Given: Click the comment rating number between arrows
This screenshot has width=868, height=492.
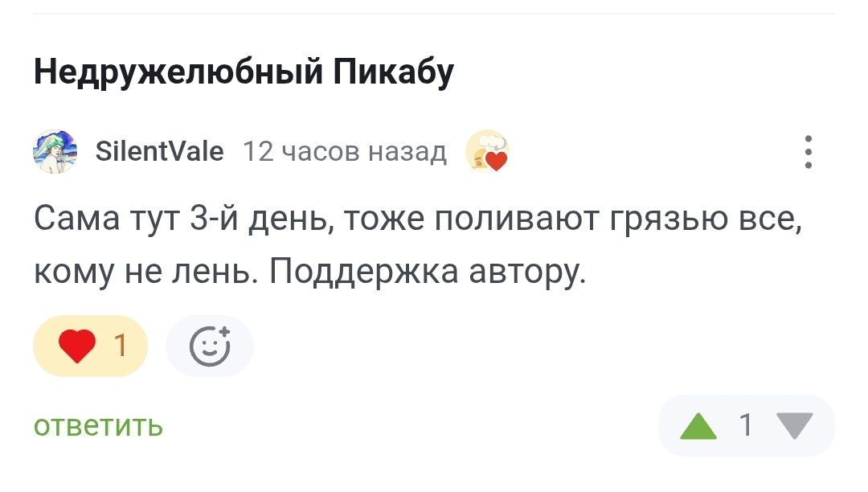Looking at the screenshot, I should click(x=747, y=425).
